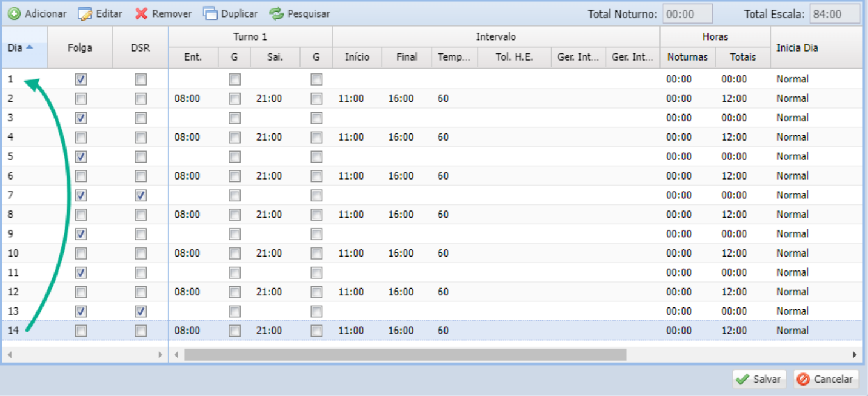Viewport: 868px width, 396px height.
Task: Click the Ent. time cell for day 2
Action: coord(187,98)
